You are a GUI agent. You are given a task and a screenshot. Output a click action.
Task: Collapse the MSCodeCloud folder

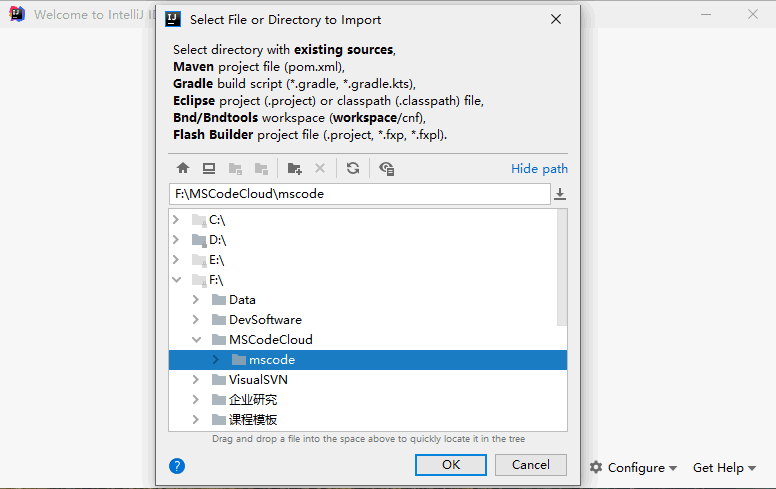click(x=196, y=340)
